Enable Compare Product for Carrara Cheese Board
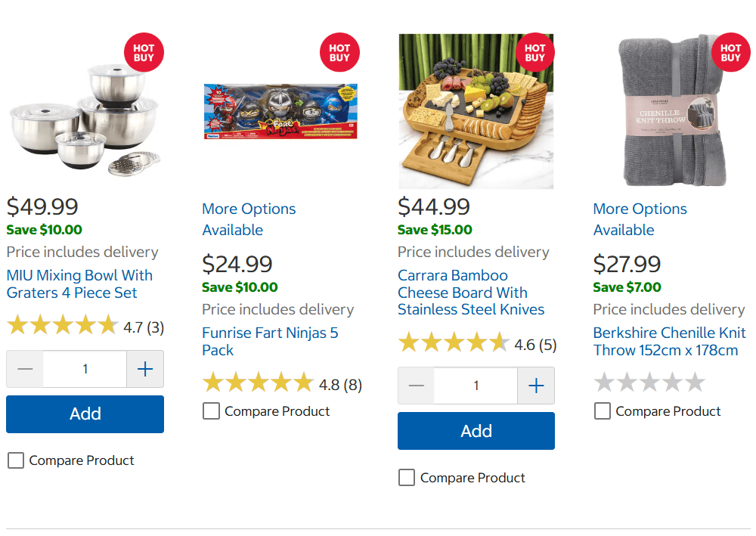 point(407,478)
